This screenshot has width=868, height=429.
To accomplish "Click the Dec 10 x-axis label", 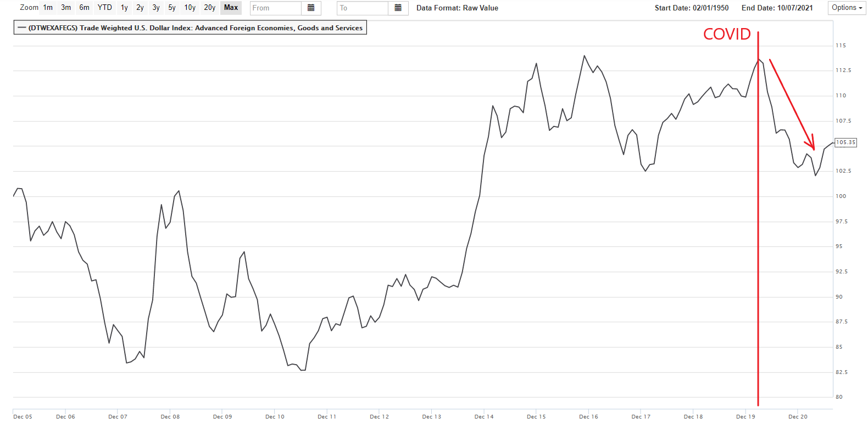I will [275, 417].
